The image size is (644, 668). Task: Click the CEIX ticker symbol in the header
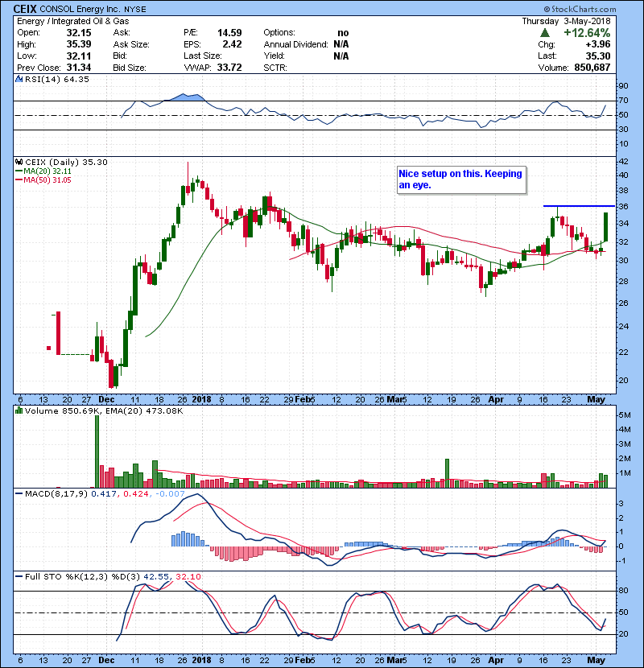tap(25, 9)
